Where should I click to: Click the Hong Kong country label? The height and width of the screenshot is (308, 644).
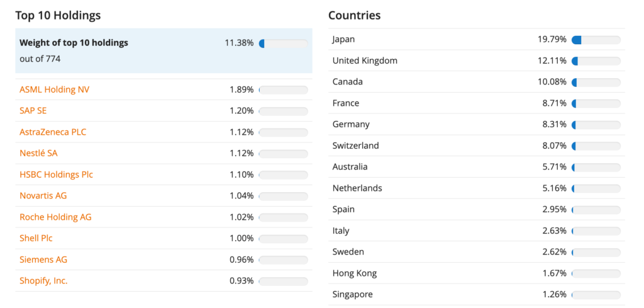(355, 273)
